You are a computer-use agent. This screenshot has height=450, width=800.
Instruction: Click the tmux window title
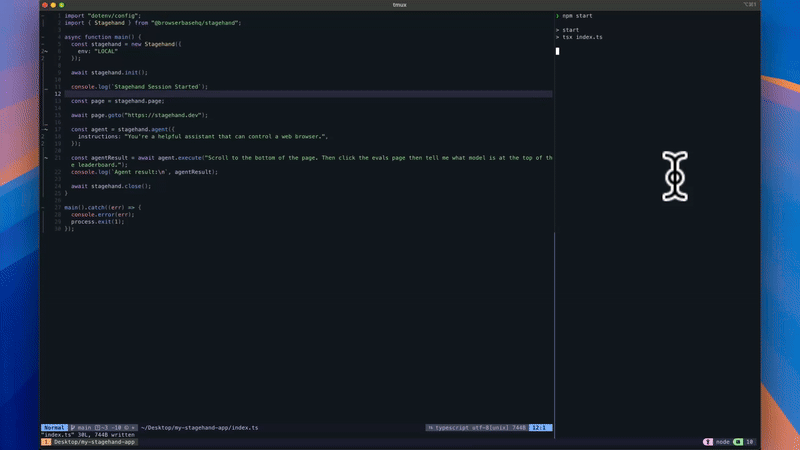(399, 5)
